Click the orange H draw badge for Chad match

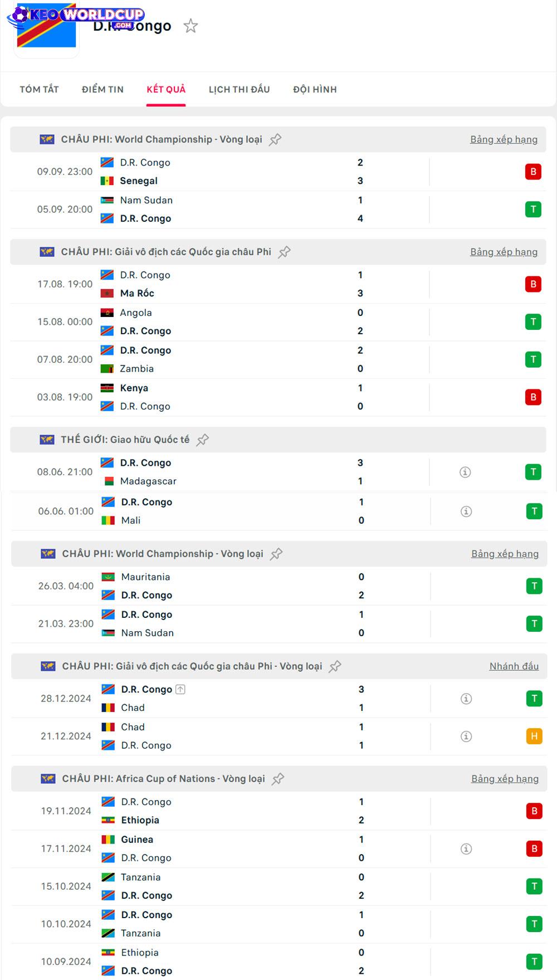coord(534,737)
